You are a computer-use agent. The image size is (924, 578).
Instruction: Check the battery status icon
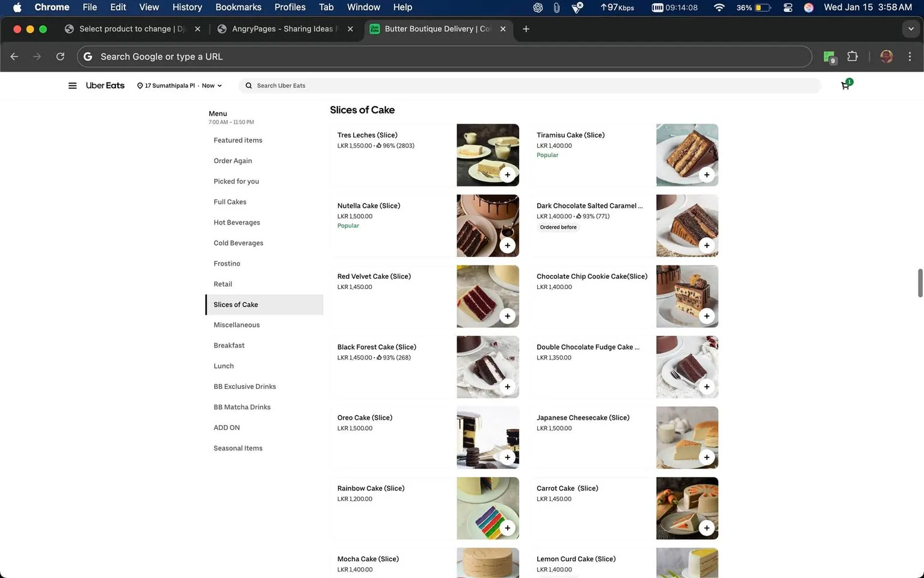(x=762, y=7)
